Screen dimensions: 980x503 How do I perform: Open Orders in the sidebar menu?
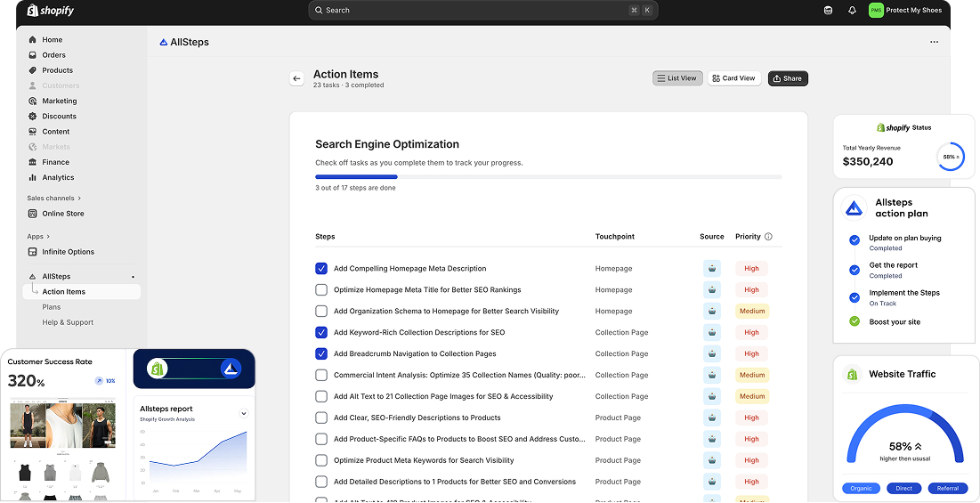point(53,55)
